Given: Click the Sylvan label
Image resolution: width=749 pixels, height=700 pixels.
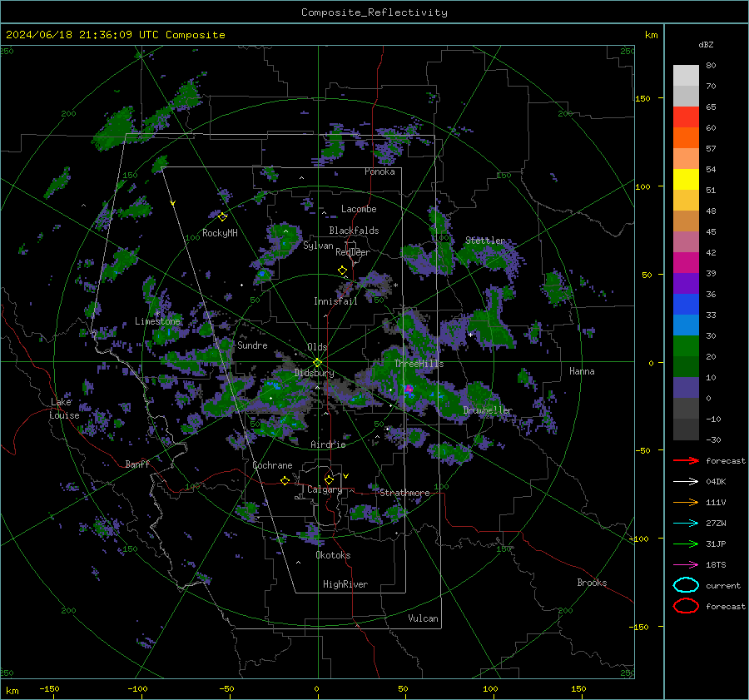Looking at the screenshot, I should [318, 246].
